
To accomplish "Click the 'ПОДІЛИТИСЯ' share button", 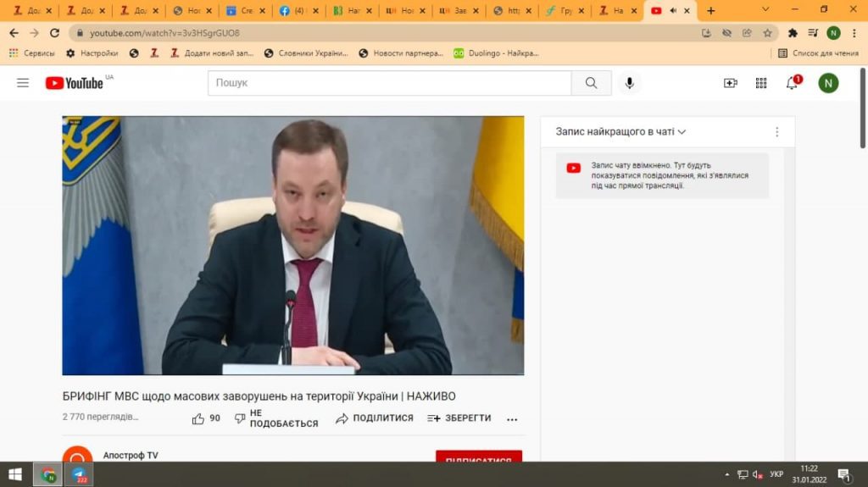I will coord(375,418).
